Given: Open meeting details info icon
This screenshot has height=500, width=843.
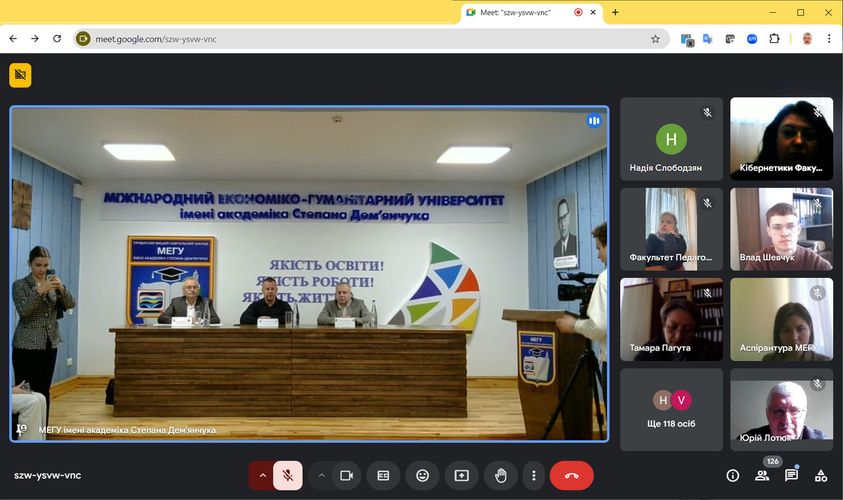Looking at the screenshot, I should 732,475.
